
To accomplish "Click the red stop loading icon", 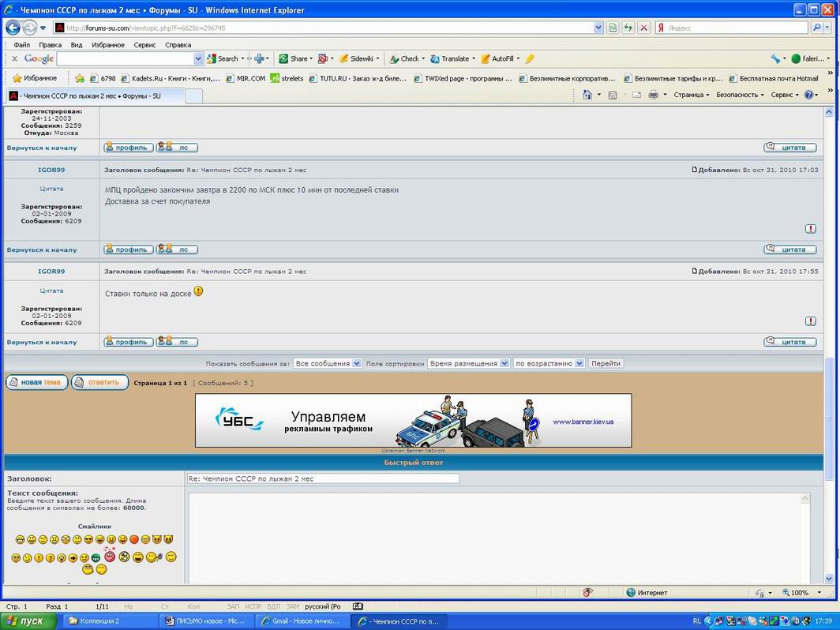I will click(643, 28).
